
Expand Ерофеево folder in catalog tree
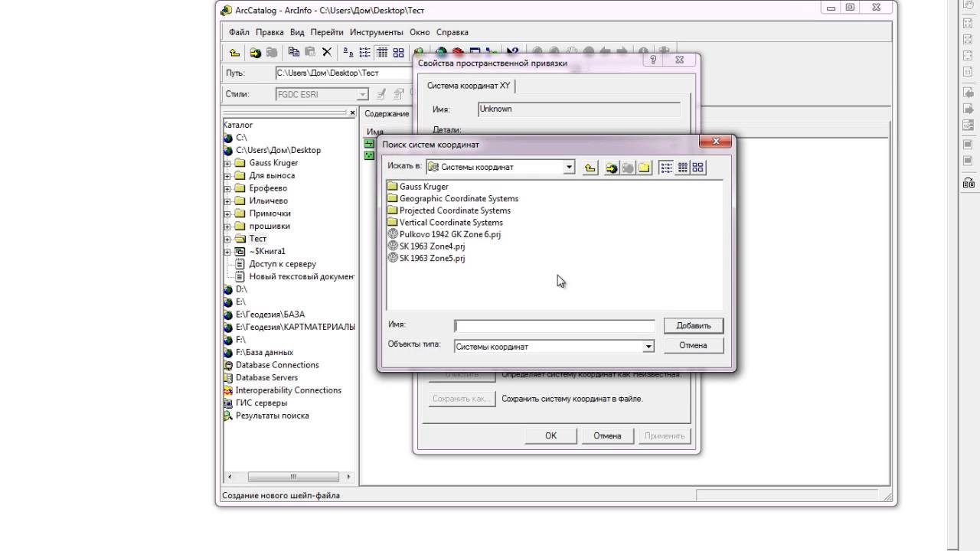(x=227, y=188)
